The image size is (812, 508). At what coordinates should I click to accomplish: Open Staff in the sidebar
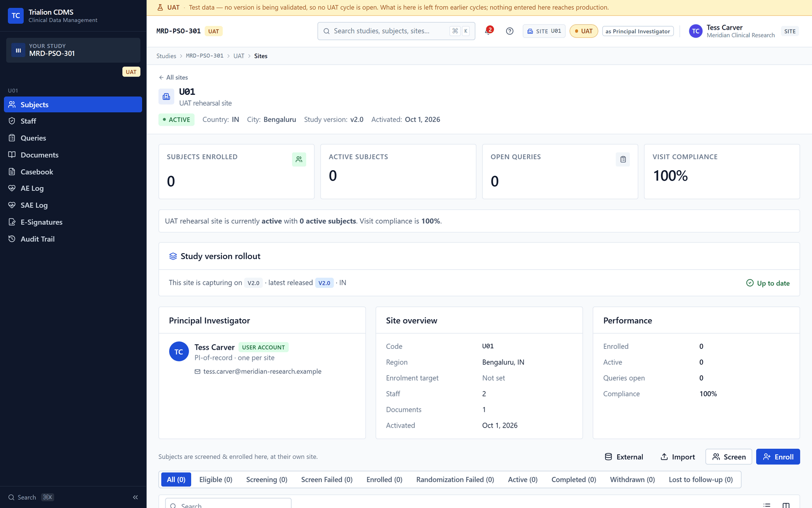(x=73, y=121)
